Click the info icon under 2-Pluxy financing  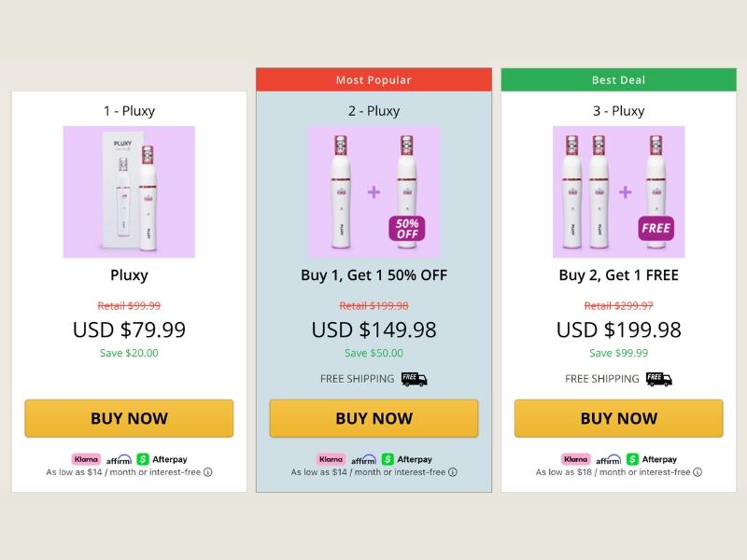pyautogui.click(x=453, y=472)
